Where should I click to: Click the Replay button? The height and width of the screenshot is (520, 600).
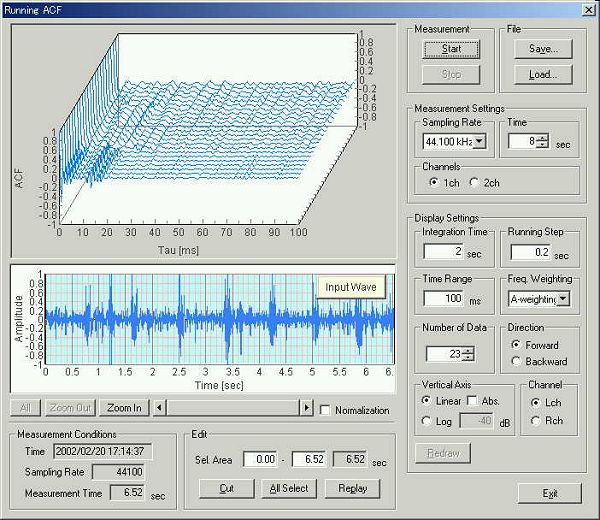click(352, 489)
